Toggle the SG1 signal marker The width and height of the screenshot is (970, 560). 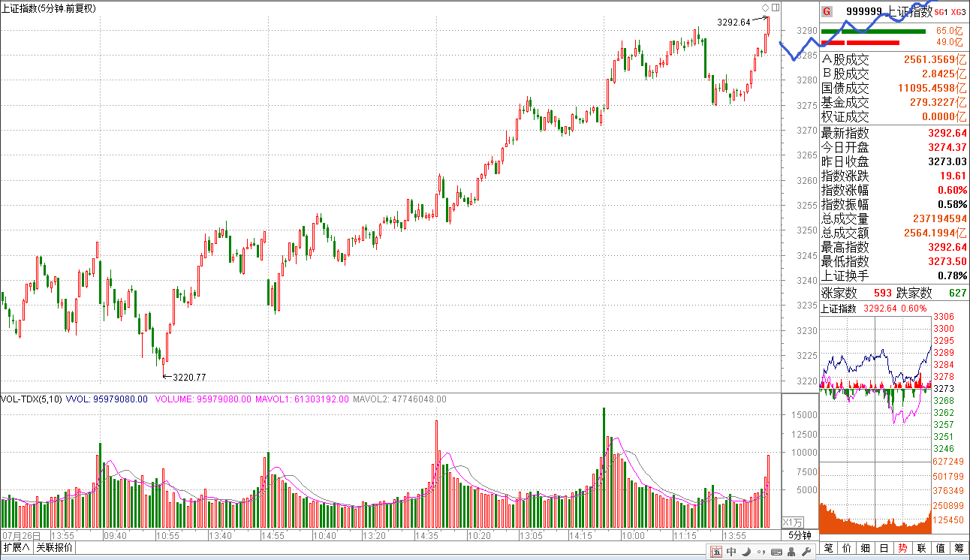(940, 11)
